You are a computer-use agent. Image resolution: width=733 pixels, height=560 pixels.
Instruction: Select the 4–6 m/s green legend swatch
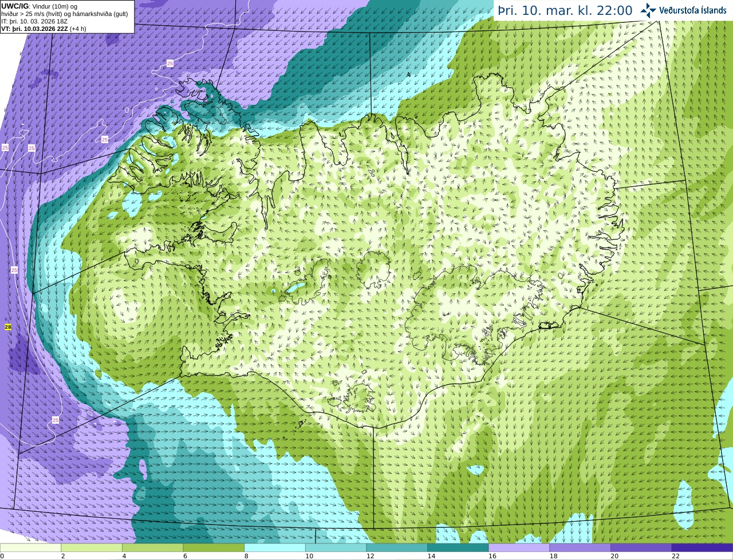(152, 547)
